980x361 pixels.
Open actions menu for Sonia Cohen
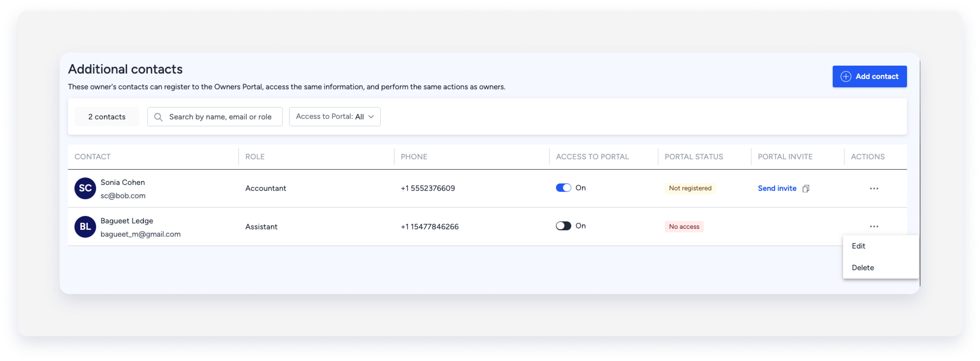coord(874,188)
